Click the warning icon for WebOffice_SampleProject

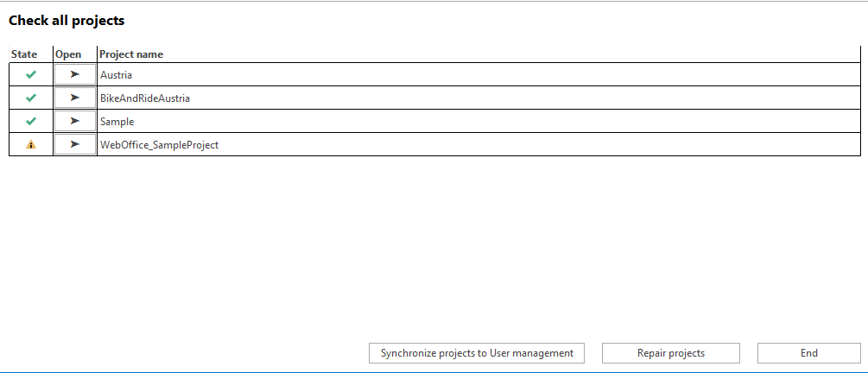tap(31, 145)
